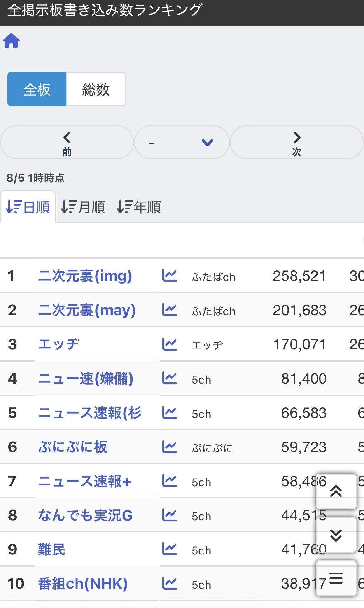Open the 二次元裏(may) board link

87,310
